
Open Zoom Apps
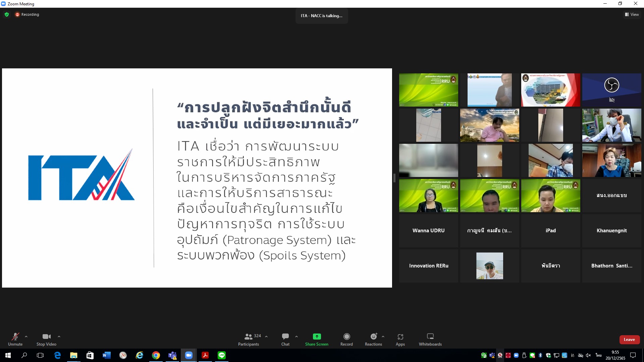400,339
